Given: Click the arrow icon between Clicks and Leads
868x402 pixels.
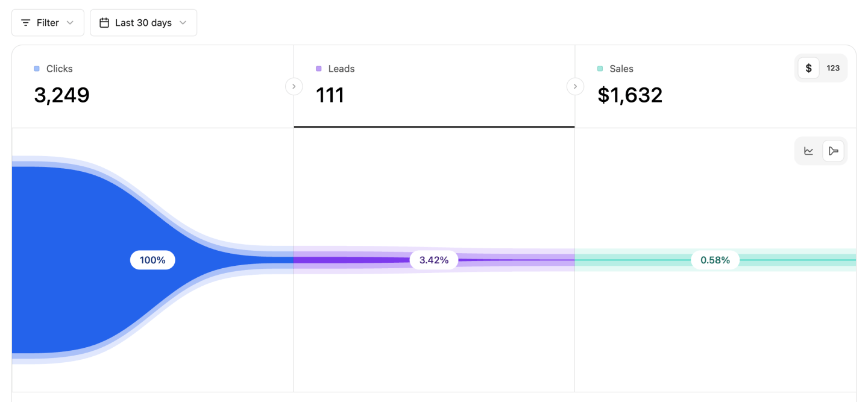Looking at the screenshot, I should [294, 87].
